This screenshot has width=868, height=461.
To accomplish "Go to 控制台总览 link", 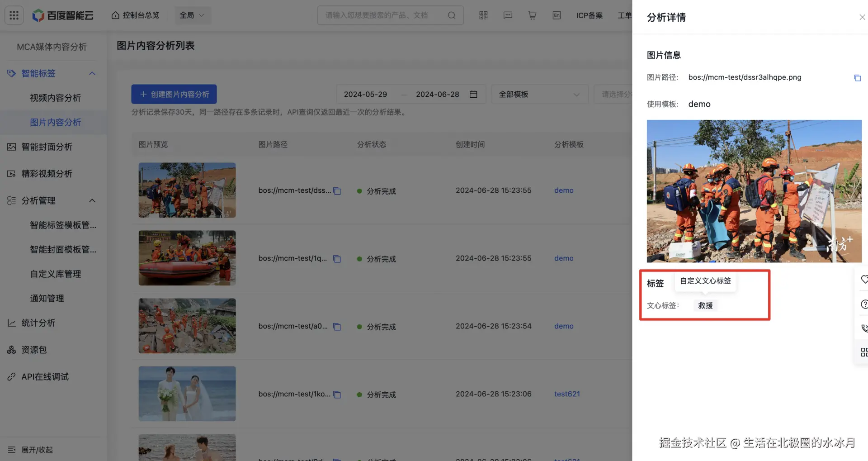I will click(141, 15).
